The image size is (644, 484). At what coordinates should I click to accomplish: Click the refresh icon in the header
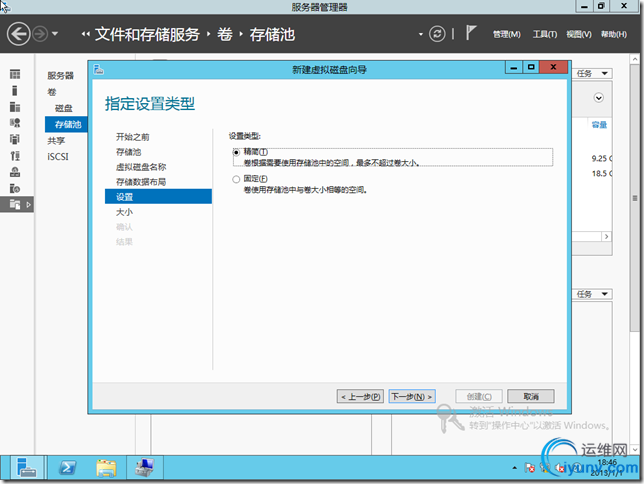pos(437,34)
